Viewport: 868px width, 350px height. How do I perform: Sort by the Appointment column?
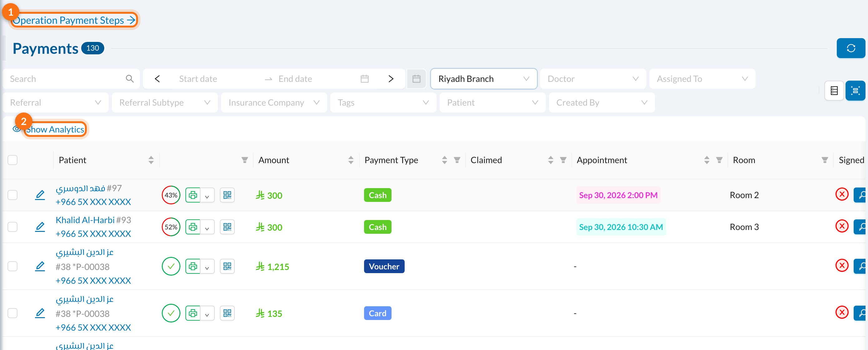pos(706,160)
